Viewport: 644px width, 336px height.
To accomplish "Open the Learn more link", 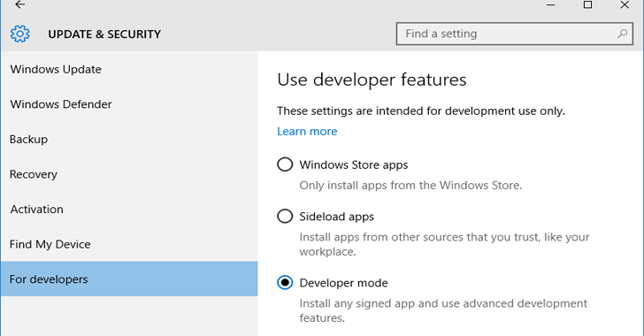I will (307, 132).
